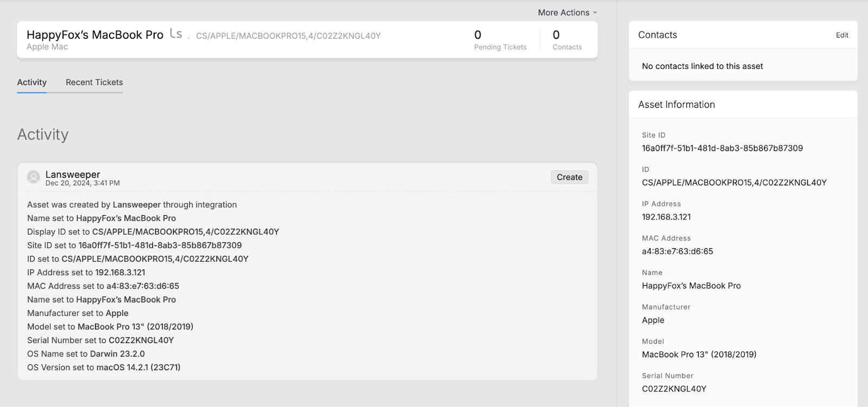Click the Contacts panel heading
The width and height of the screenshot is (868, 407).
click(658, 35)
